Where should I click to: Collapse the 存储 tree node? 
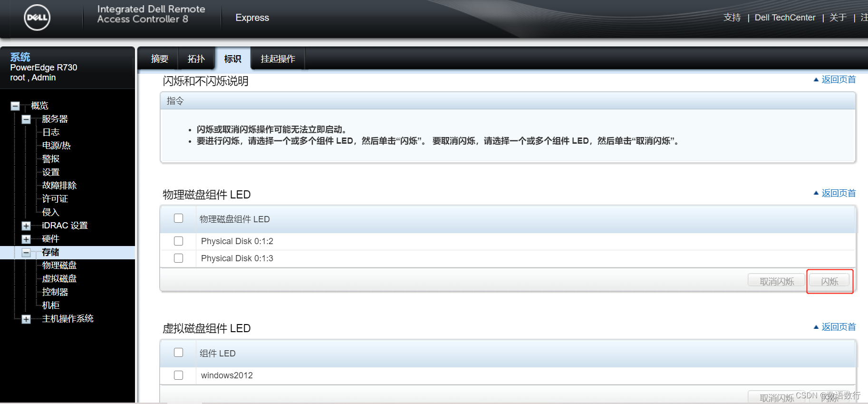(26, 253)
